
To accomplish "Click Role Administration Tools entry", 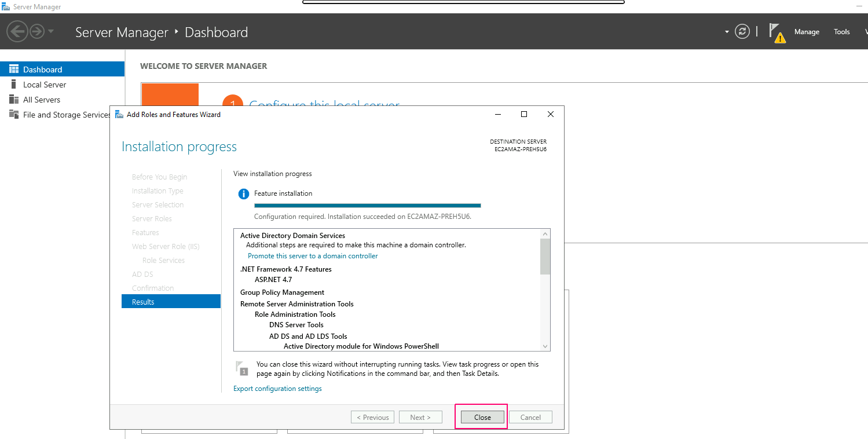I will [295, 314].
